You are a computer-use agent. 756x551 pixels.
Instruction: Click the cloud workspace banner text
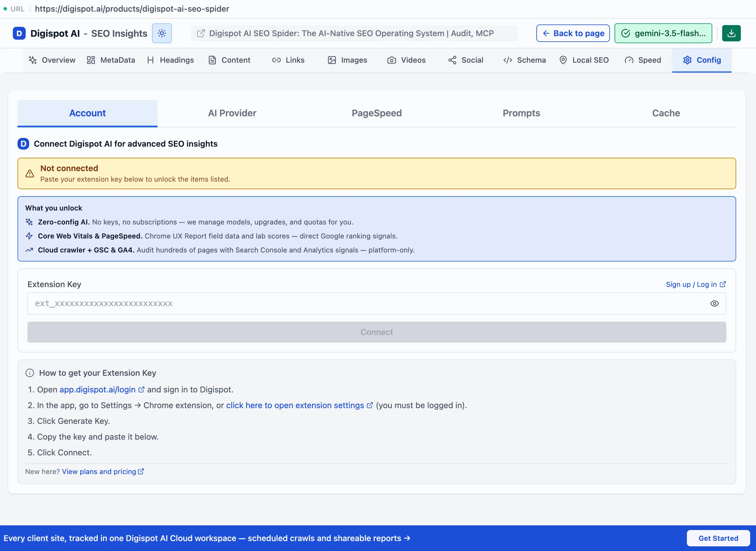(207, 538)
